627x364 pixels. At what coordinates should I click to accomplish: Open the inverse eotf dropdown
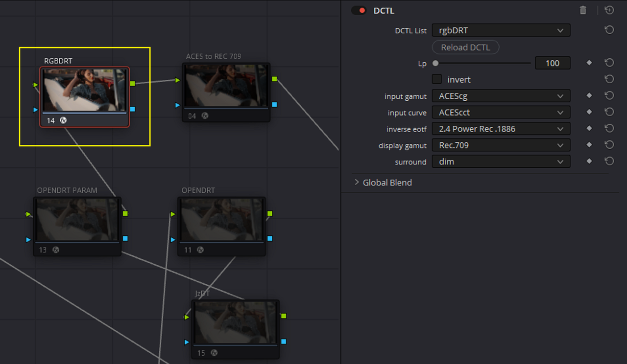tap(501, 129)
